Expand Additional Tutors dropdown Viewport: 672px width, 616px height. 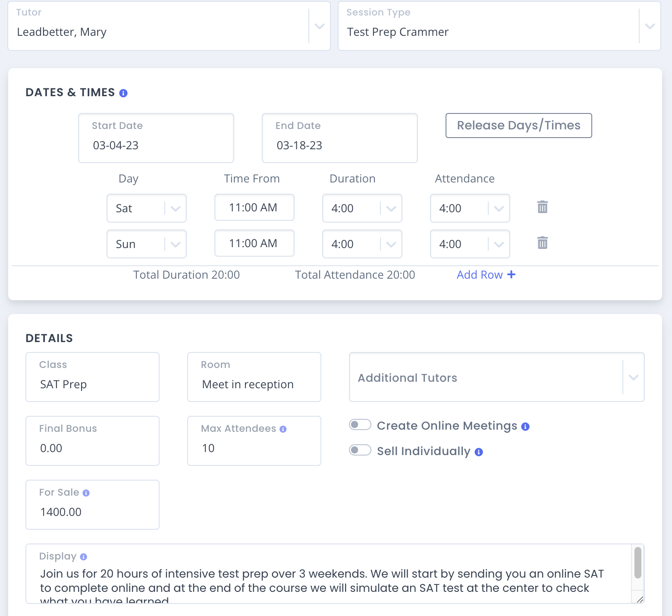tap(497, 377)
